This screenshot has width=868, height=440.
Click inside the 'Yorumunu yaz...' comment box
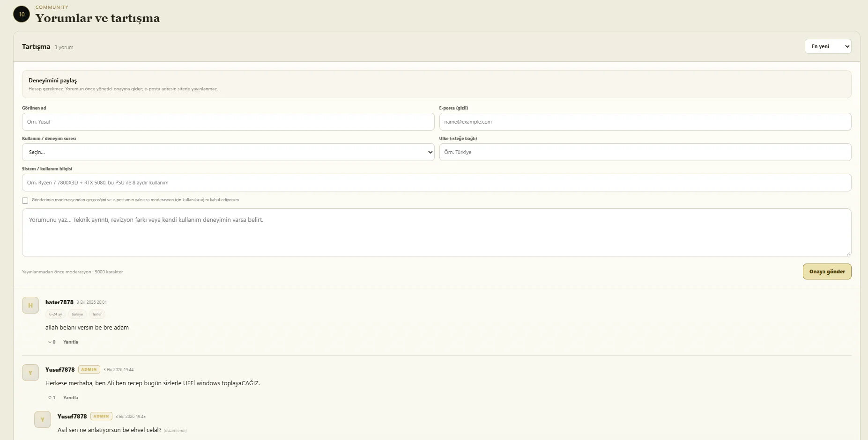click(x=437, y=233)
